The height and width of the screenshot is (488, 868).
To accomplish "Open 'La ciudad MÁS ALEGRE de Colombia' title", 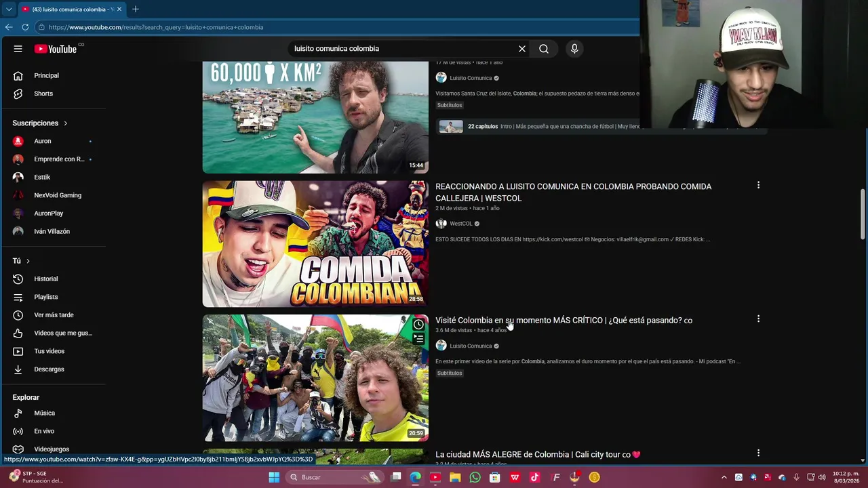I will [538, 455].
